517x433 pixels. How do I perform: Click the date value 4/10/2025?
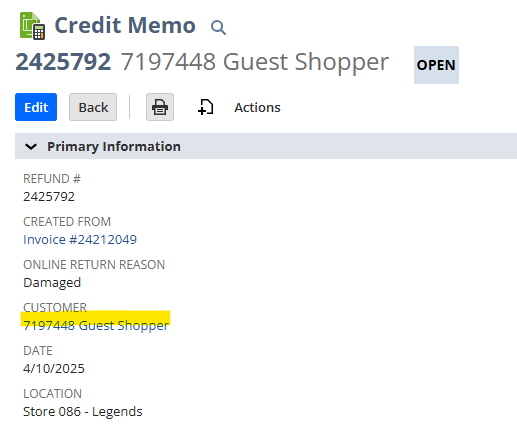pos(54,368)
